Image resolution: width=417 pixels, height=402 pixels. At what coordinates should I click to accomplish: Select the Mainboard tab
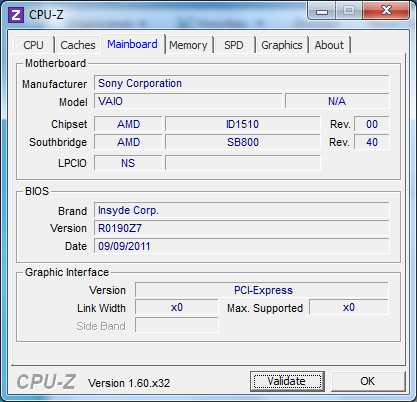(x=132, y=44)
